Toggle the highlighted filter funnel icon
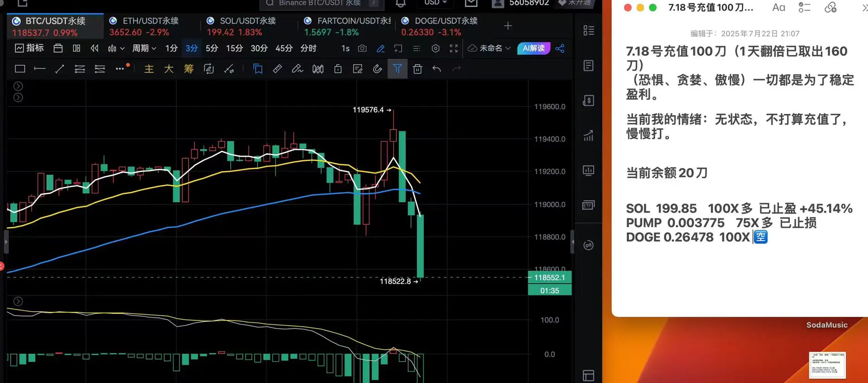The image size is (868, 383). pos(397,69)
